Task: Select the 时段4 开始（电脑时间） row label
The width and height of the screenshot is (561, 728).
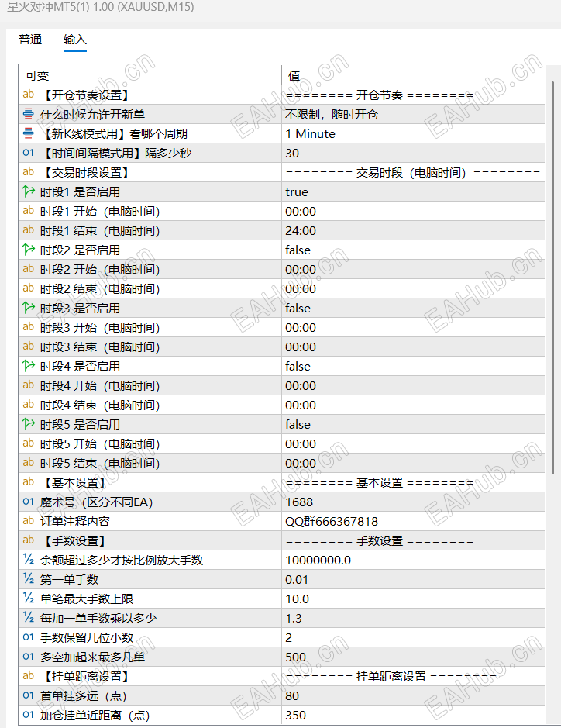Action: pos(100,386)
